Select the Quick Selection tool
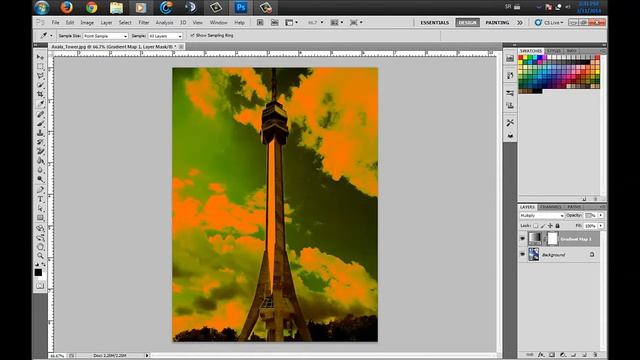The image size is (640, 360). pos(40,85)
